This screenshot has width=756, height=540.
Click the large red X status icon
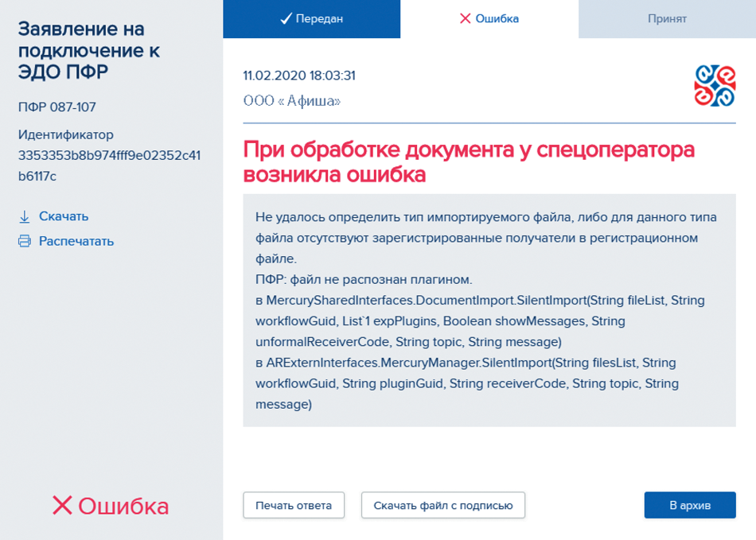[62, 506]
